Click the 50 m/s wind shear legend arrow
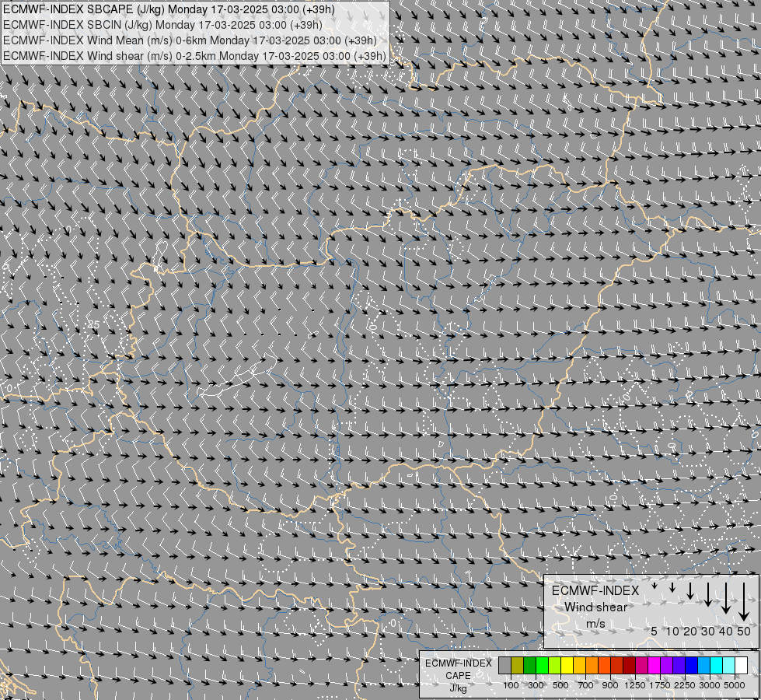Image resolution: width=761 pixels, height=700 pixels. pyautogui.click(x=744, y=601)
